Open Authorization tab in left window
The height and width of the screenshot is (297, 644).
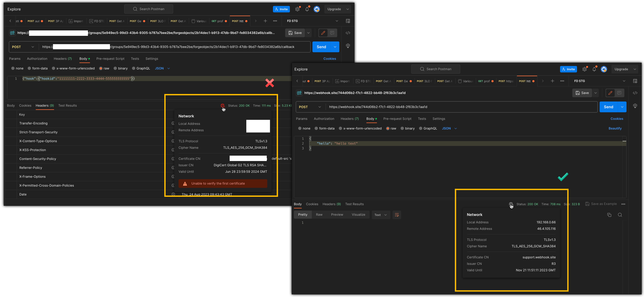(x=37, y=59)
